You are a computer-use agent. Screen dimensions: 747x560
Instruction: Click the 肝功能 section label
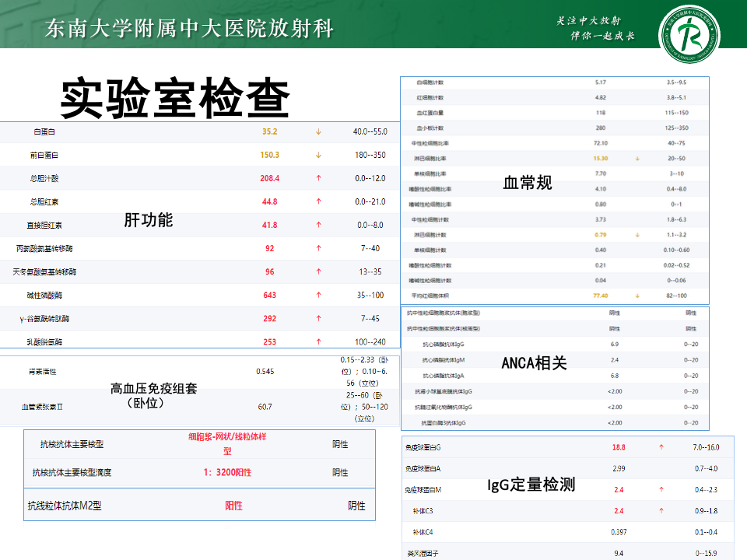(149, 220)
